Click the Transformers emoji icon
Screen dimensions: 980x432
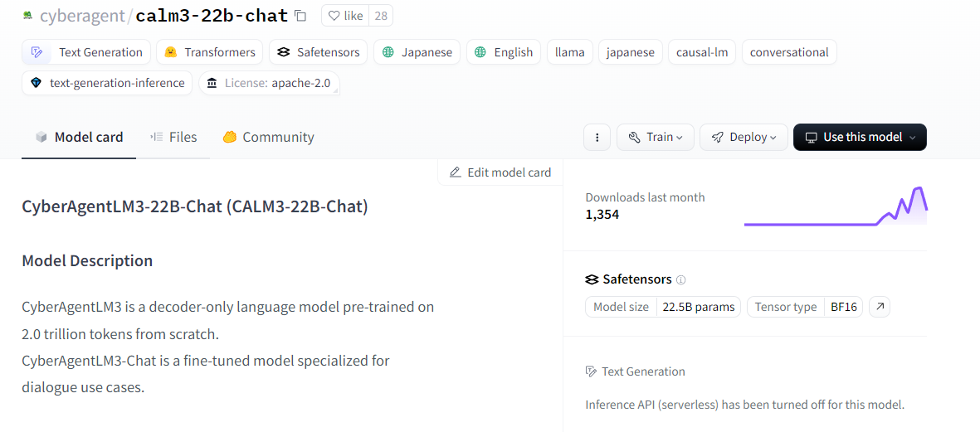[171, 51]
